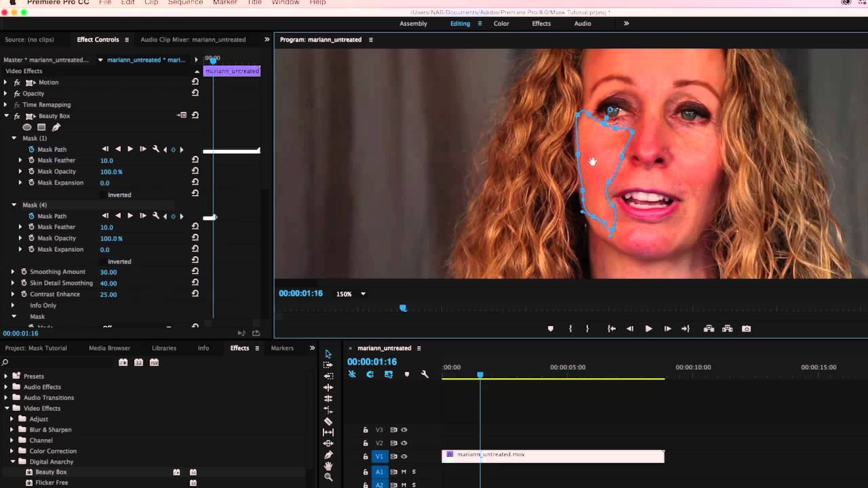
Task: Add a marker in the Program monitor
Action: tap(550, 329)
